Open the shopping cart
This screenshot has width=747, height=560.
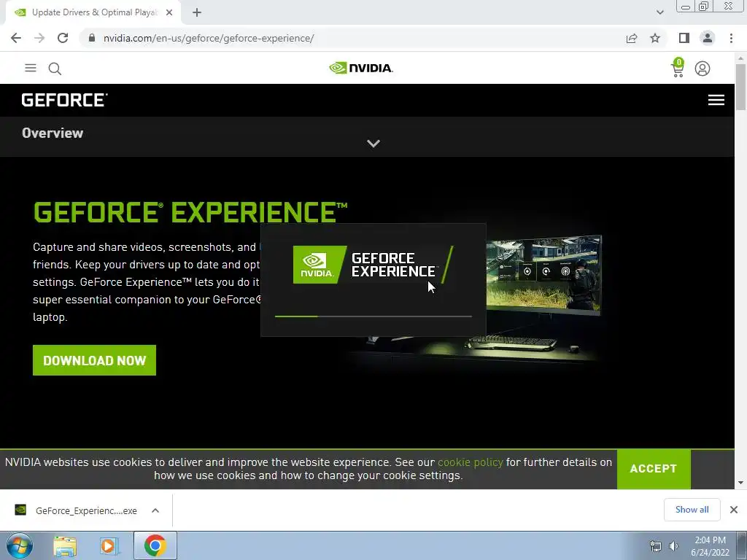pos(678,68)
